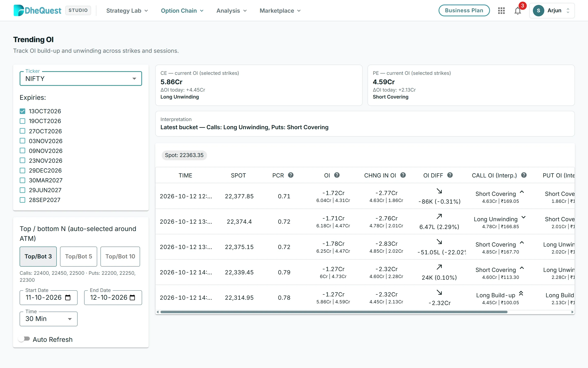This screenshot has height=368, width=588.
Task: Click the Business Plan button
Action: [464, 10]
